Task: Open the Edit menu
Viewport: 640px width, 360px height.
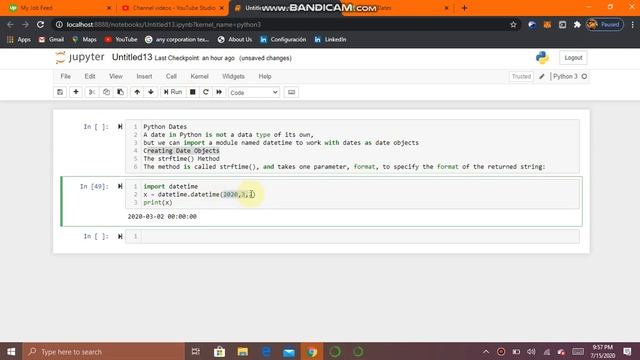Action: pos(90,76)
